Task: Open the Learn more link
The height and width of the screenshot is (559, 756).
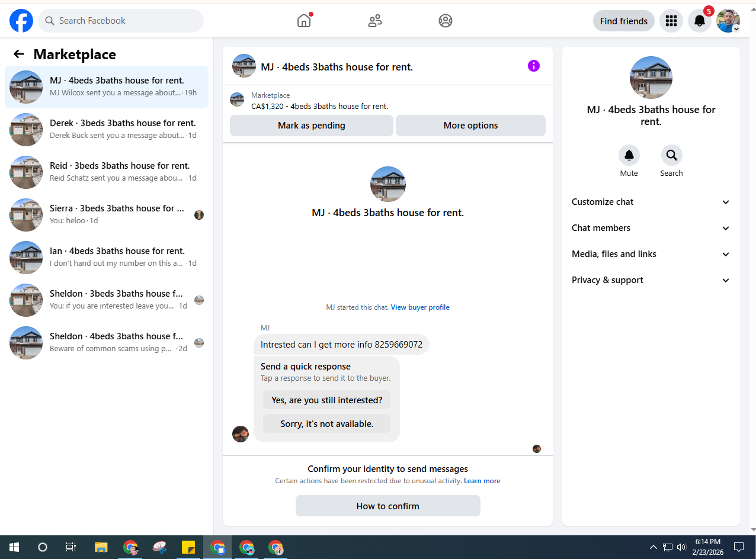Action: [482, 481]
